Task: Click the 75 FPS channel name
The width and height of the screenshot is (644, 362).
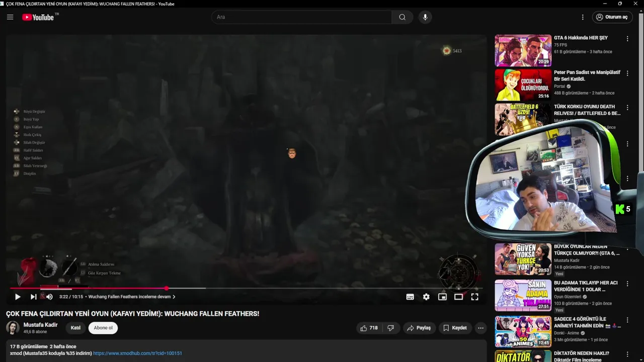Action: tap(560, 45)
